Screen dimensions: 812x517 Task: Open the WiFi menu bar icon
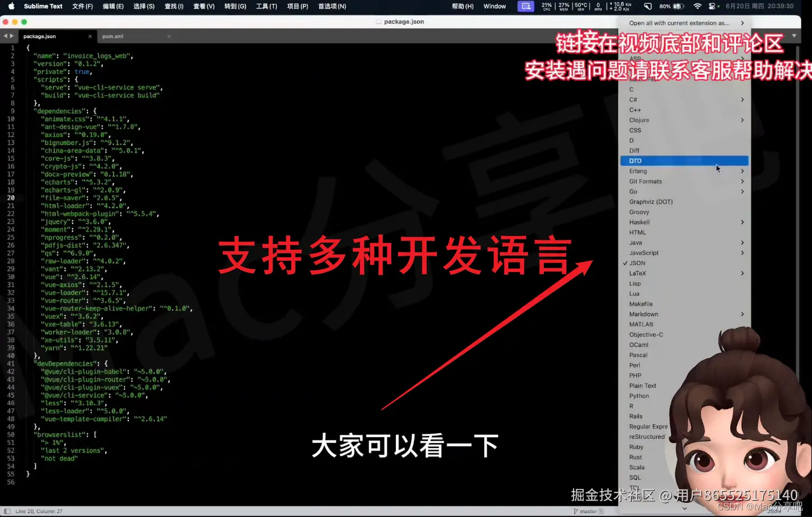coord(697,6)
